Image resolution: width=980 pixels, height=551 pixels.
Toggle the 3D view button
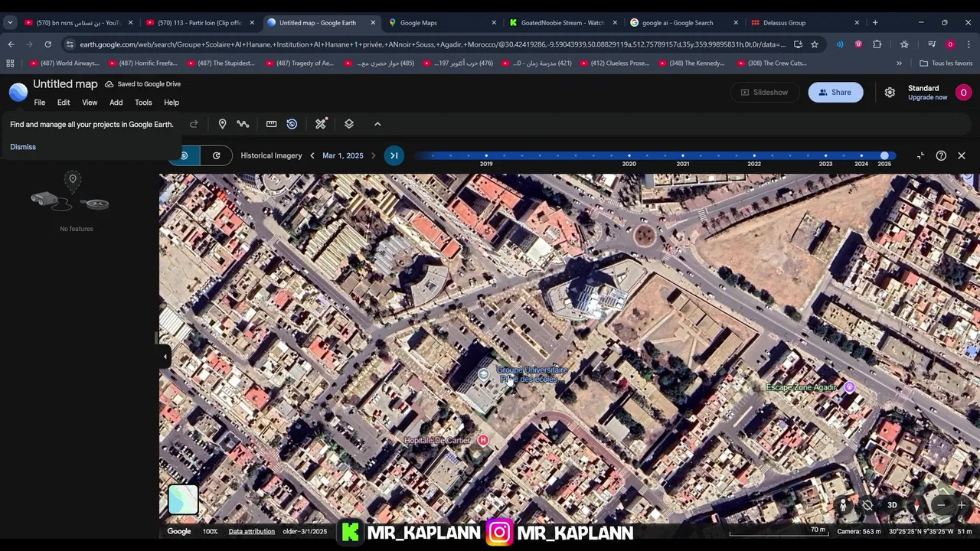coord(892,505)
